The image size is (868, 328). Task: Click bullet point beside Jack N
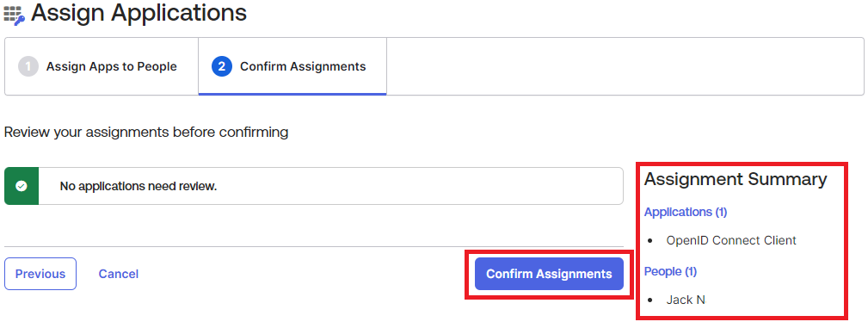click(x=650, y=300)
